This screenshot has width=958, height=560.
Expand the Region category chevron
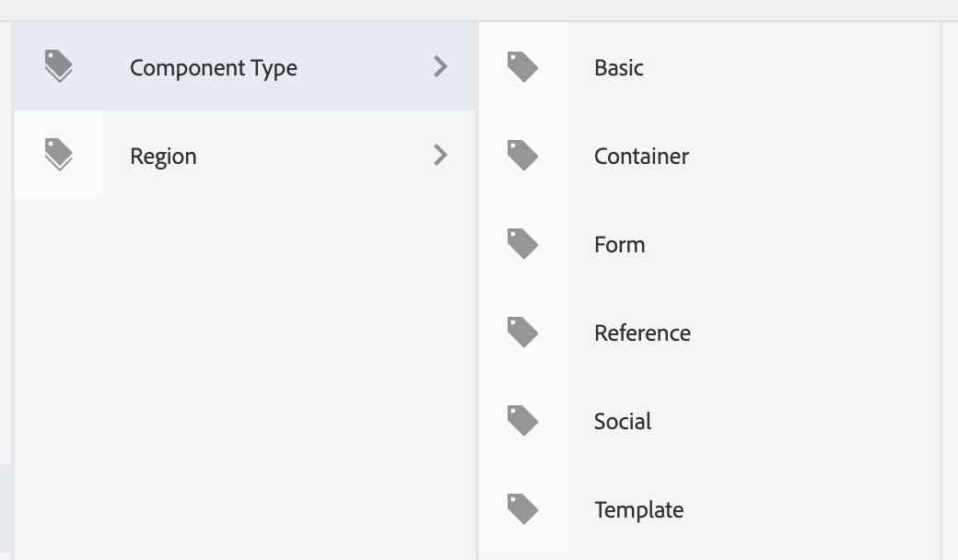click(440, 155)
